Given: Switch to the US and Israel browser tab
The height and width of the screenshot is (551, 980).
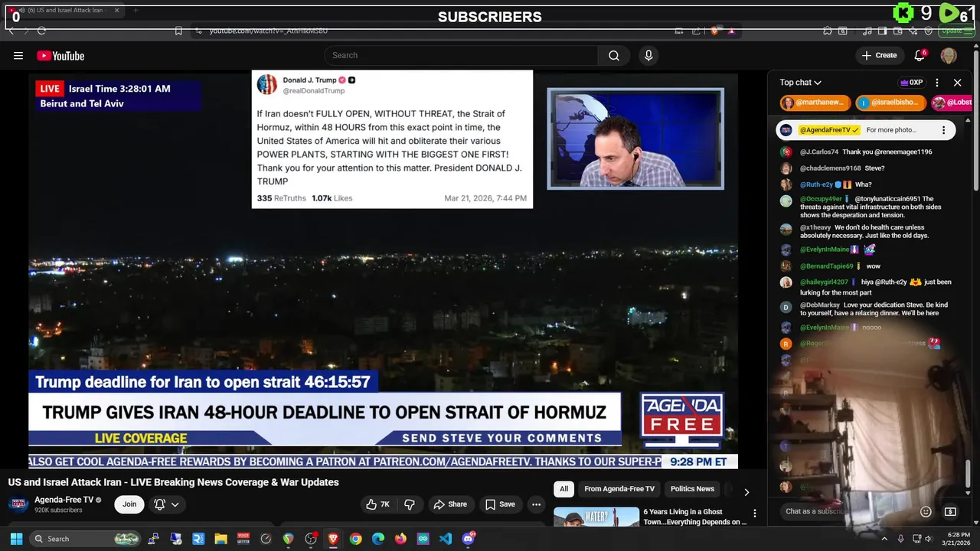Looking at the screenshot, I should click(x=63, y=11).
